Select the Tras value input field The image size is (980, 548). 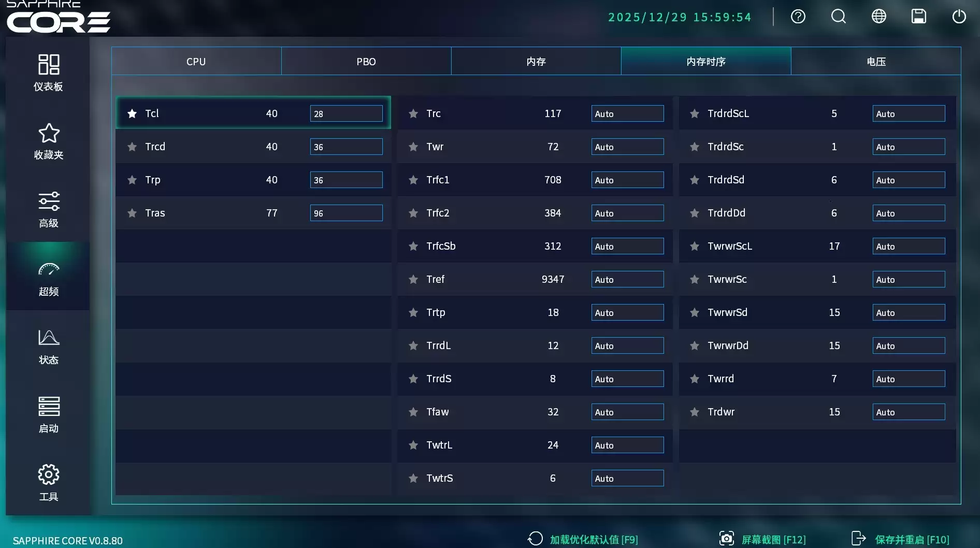pyautogui.click(x=346, y=213)
